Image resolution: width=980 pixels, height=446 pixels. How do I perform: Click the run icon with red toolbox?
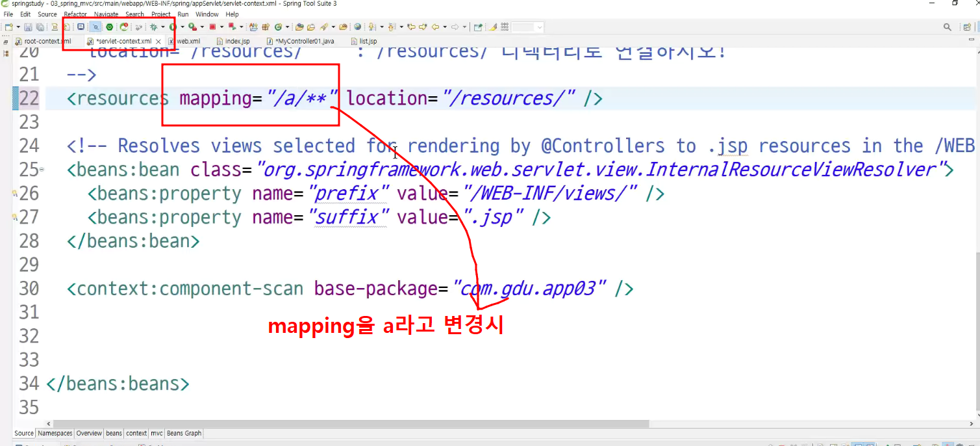click(x=192, y=27)
